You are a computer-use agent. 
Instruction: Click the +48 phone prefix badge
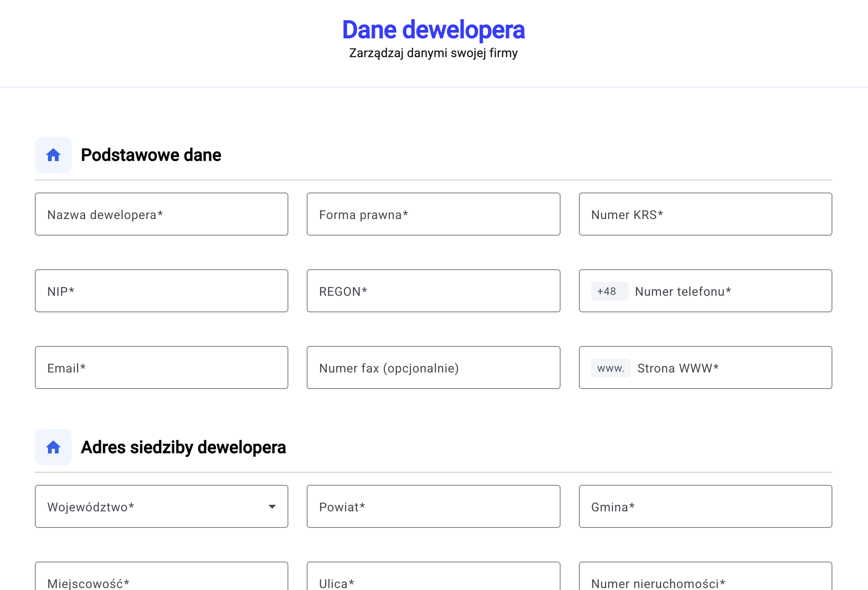609,291
